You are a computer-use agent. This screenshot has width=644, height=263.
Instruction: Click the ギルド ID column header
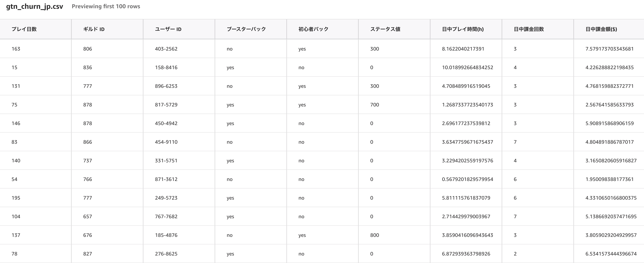pos(94,29)
